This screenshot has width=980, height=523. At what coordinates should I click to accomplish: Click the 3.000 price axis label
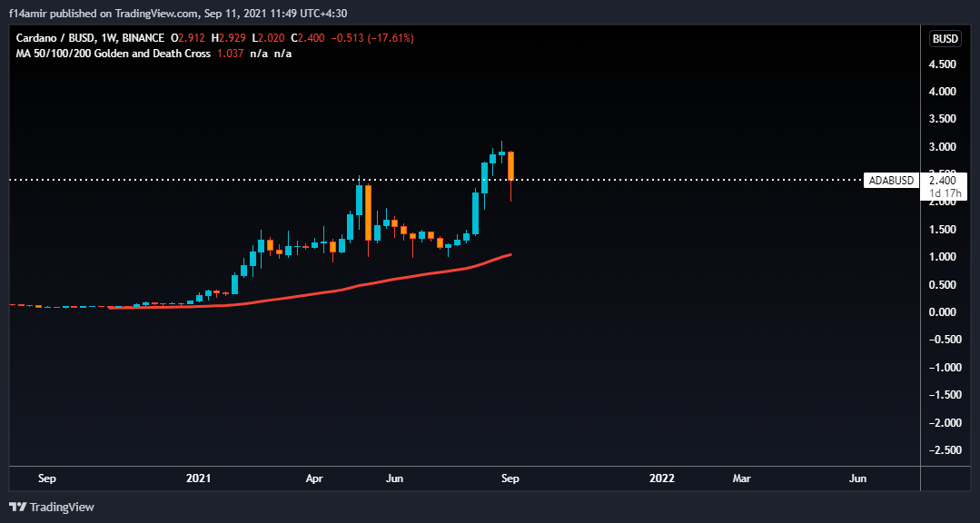[944, 147]
